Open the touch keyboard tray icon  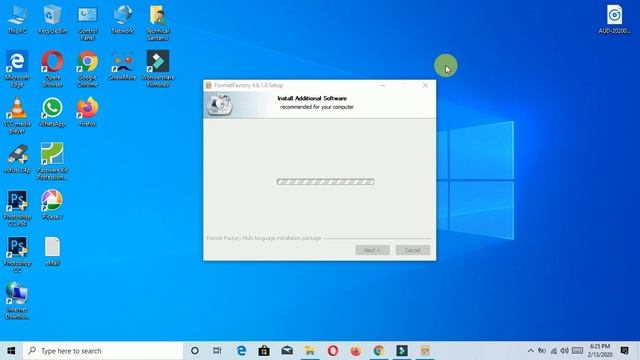[x=577, y=351]
